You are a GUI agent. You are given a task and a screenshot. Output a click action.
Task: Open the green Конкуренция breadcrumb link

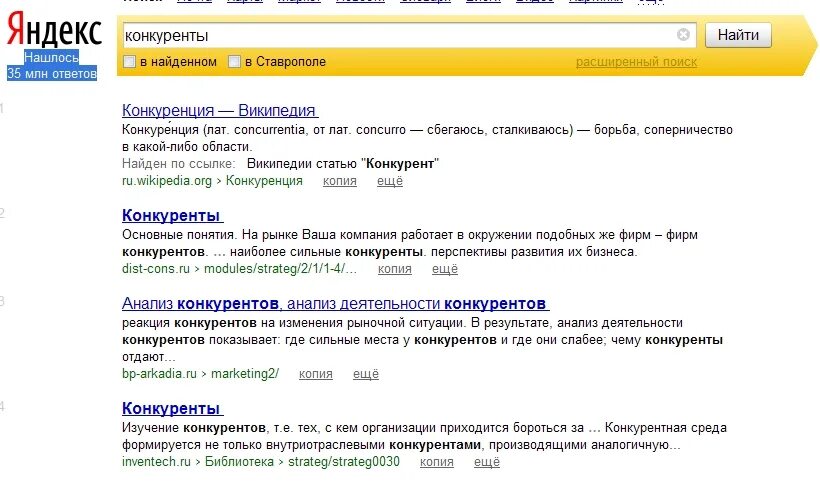(x=264, y=181)
